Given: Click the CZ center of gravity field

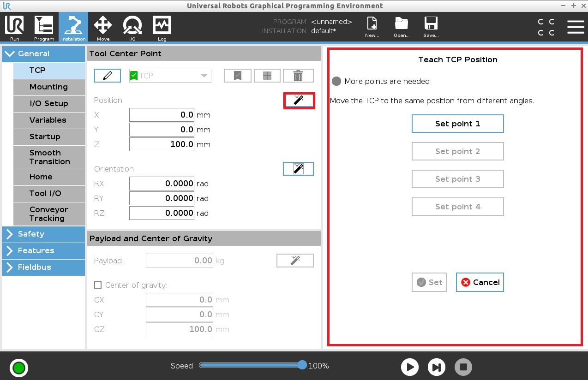Looking at the screenshot, I should pyautogui.click(x=180, y=329).
